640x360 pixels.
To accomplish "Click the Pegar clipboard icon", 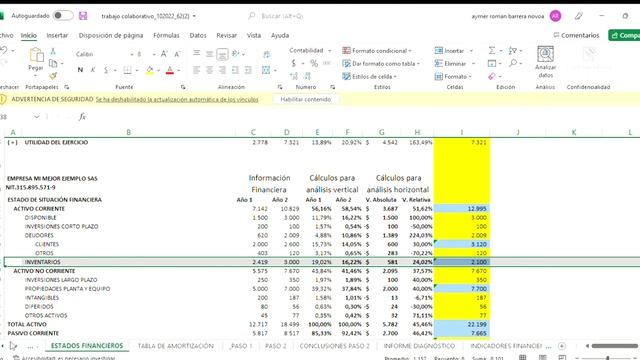I will point(36,55).
